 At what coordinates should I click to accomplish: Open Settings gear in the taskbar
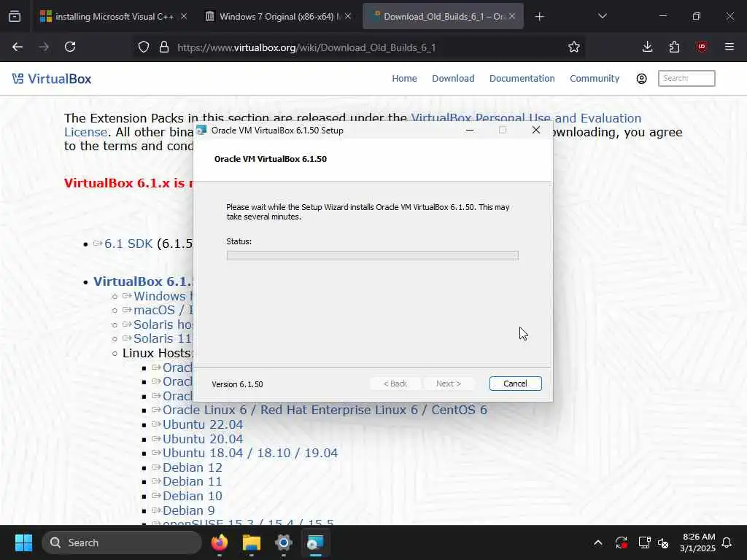(x=284, y=542)
